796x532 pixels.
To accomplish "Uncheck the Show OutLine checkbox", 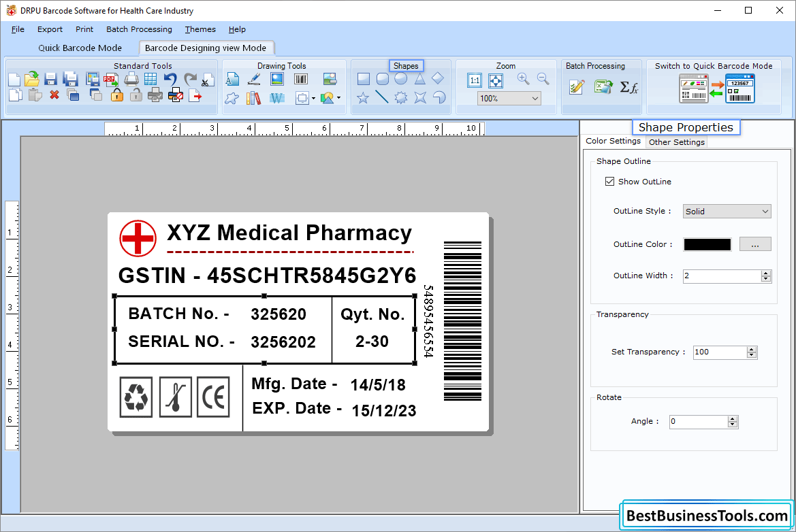I will point(609,182).
